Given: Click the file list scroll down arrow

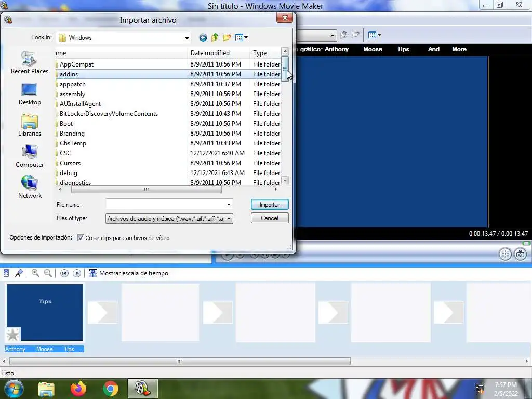Looking at the screenshot, I should pos(285,180).
